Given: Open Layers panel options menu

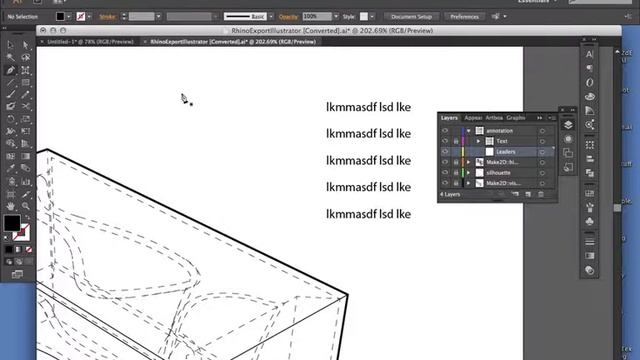Looking at the screenshot, I should point(551,118).
